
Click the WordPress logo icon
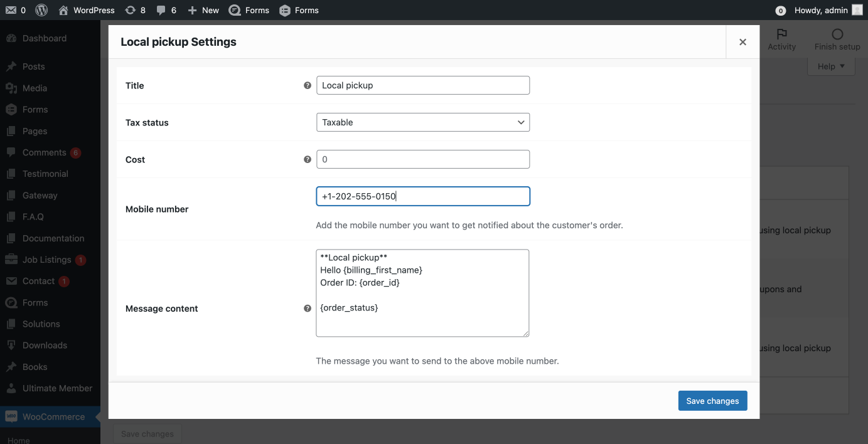[41, 10]
